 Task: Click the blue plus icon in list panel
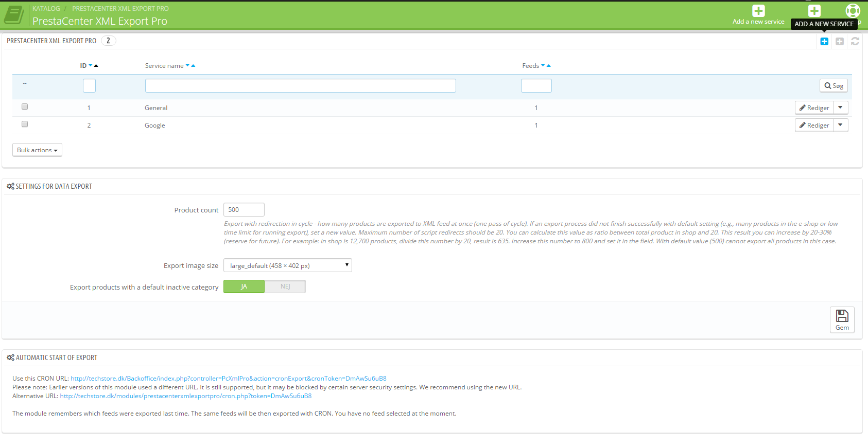(824, 41)
